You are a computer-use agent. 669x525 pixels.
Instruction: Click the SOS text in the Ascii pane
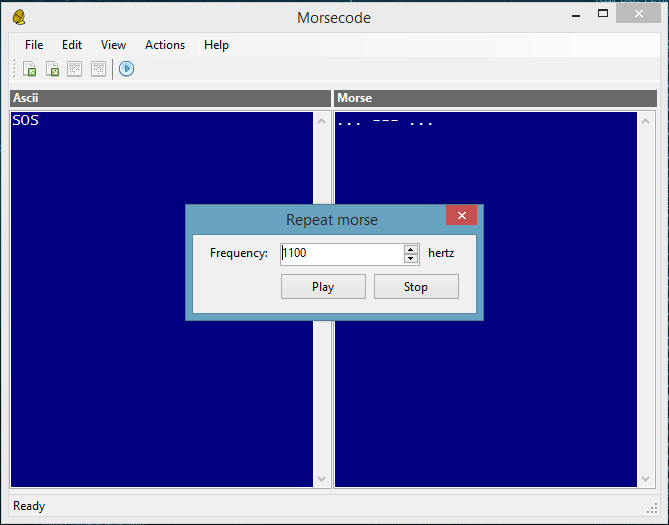[x=26, y=120]
